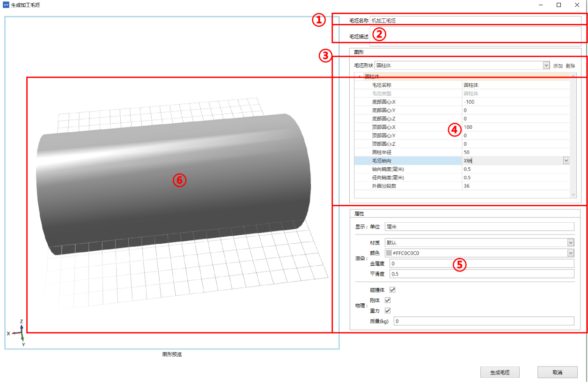Click the 毛坯名称 input field at top
The width and height of the screenshot is (588, 382).
pos(476,21)
